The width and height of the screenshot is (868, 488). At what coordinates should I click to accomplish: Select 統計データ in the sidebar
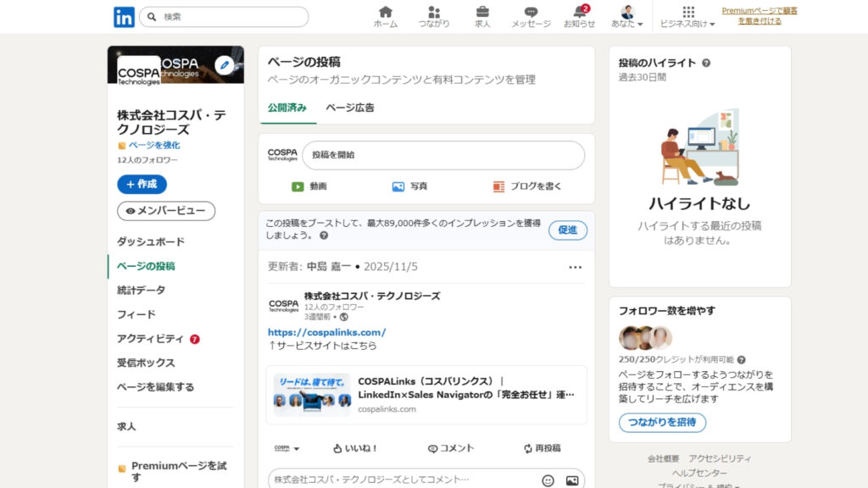pyautogui.click(x=142, y=290)
